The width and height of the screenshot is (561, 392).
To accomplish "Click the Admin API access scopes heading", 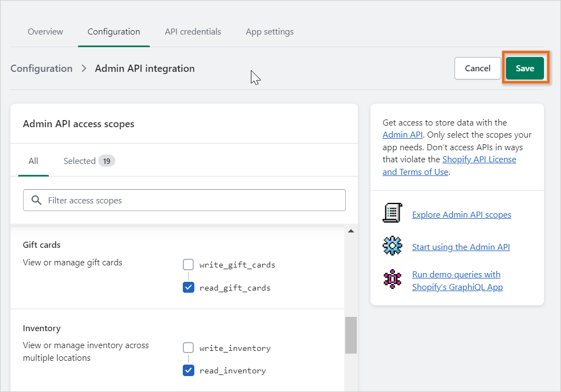I will (78, 124).
